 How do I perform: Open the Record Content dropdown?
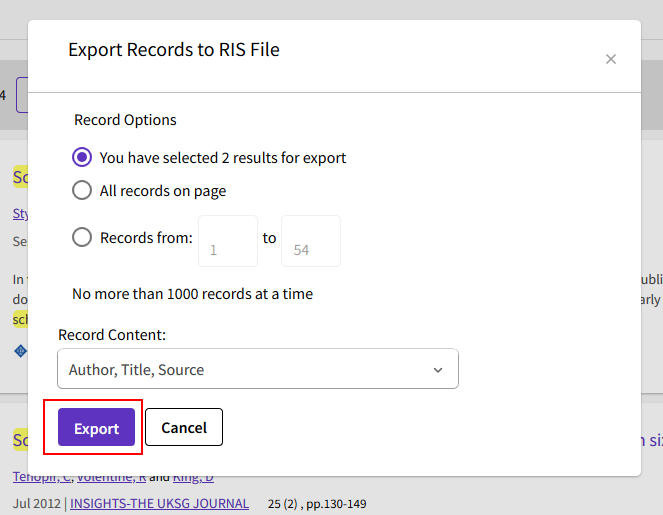coord(258,369)
